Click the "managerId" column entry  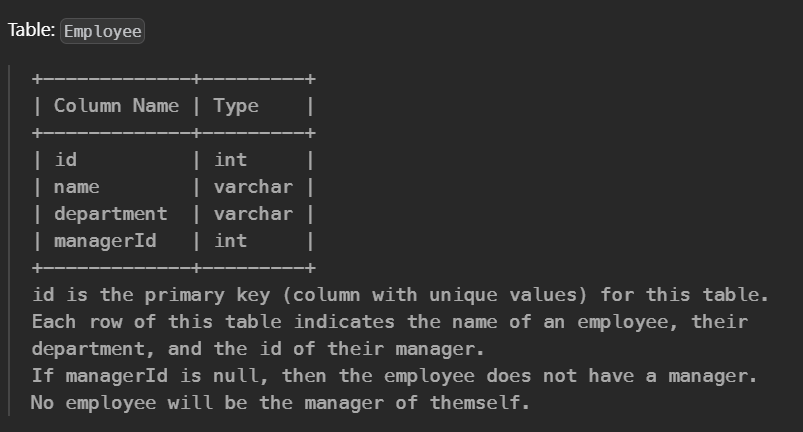(105, 241)
